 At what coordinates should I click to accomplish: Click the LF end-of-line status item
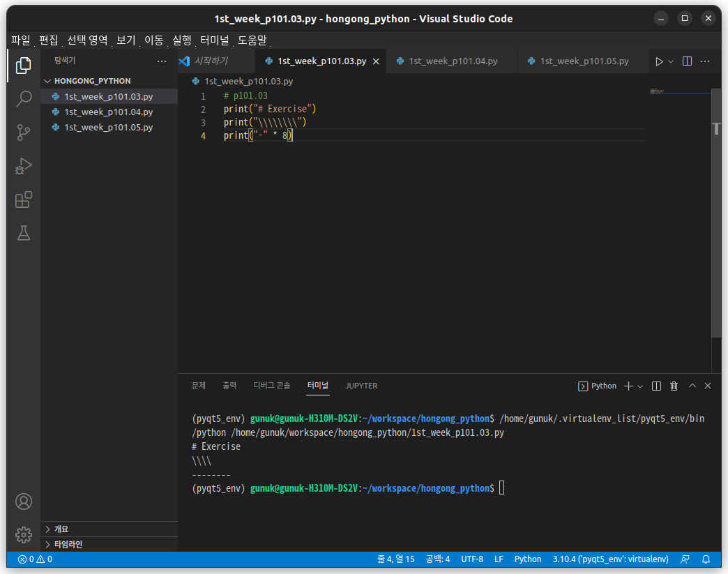[499, 559]
